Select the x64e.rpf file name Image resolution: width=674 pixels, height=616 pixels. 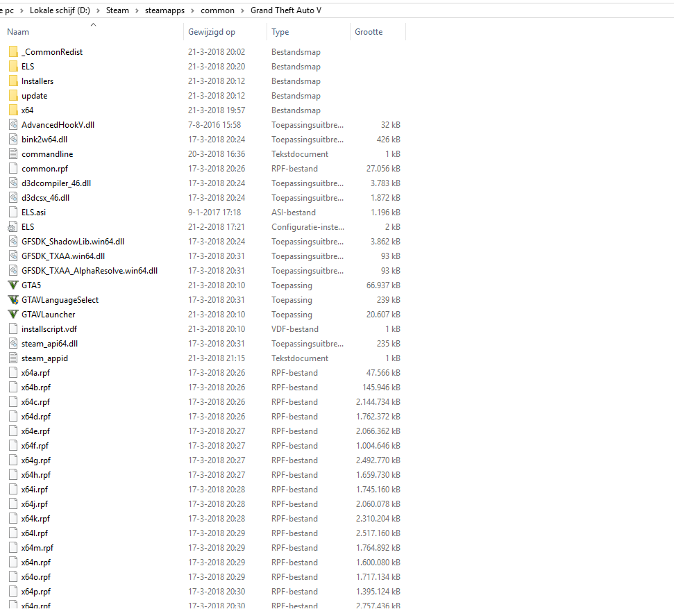35,431
